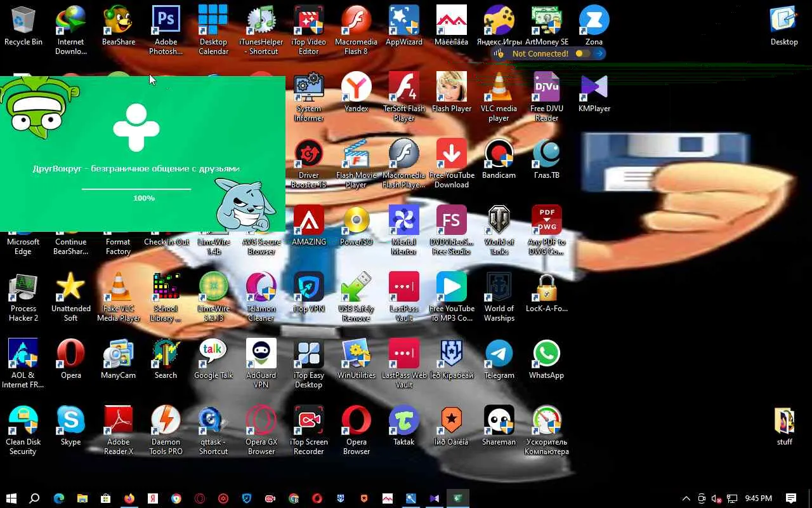Select the Fake VLC Media Player icon
This screenshot has width=812, height=508.
[119, 297]
